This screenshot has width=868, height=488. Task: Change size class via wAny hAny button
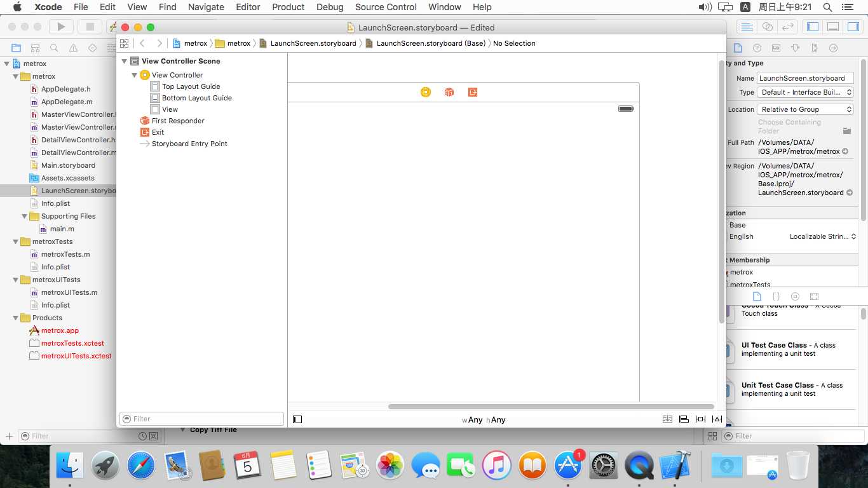pos(484,419)
